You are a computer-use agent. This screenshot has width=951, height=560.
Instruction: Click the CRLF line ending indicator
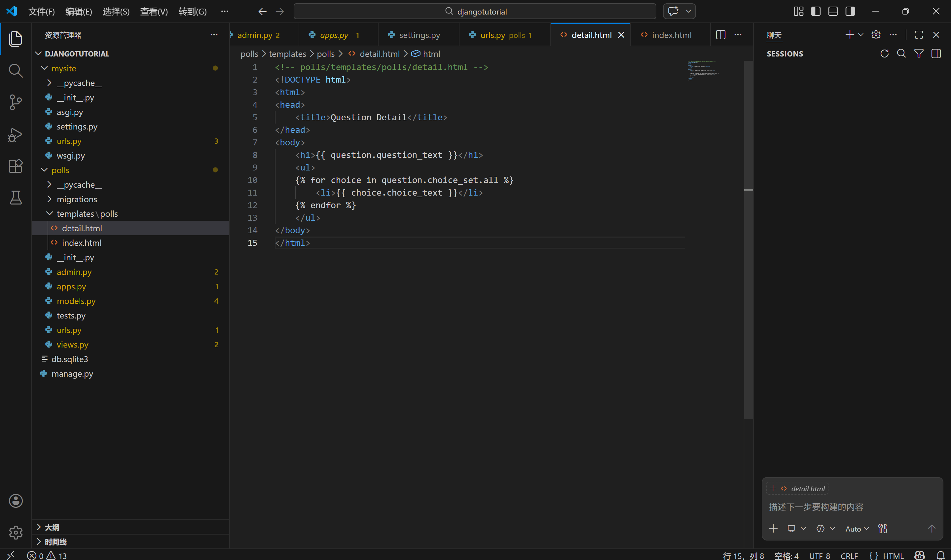point(849,555)
